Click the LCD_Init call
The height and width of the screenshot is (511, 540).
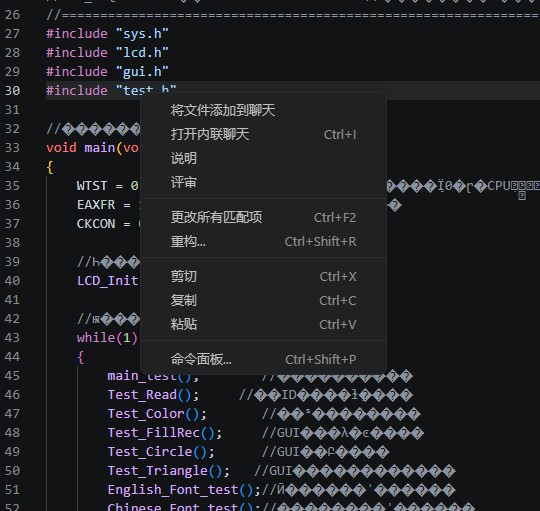107,281
